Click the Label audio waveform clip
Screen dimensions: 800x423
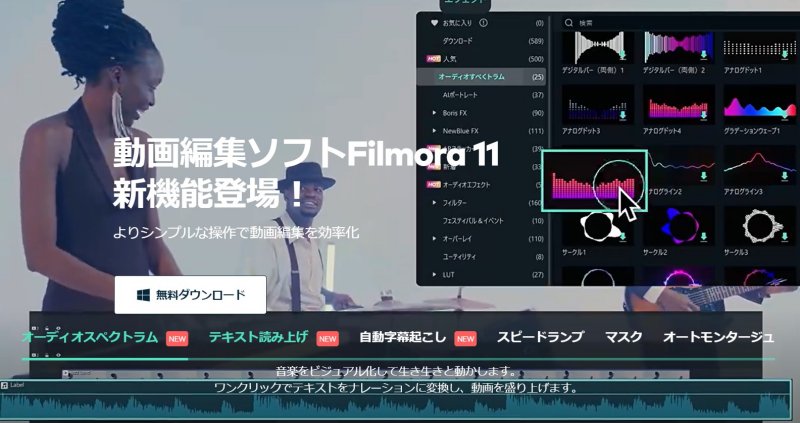click(x=396, y=401)
